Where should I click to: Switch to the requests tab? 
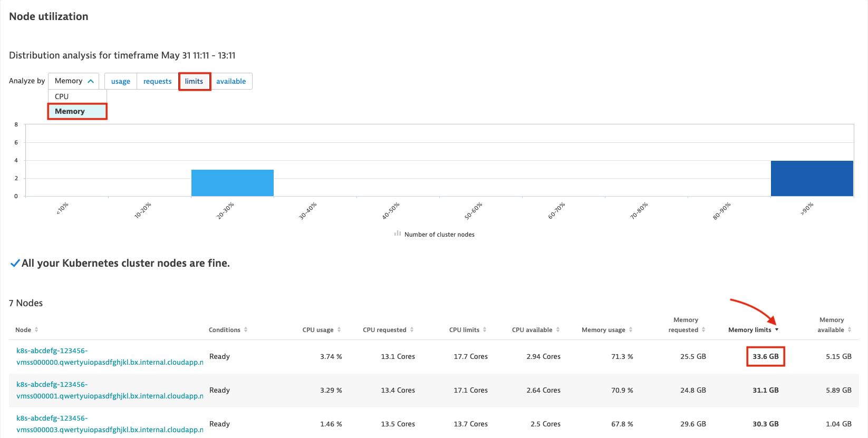coord(158,81)
